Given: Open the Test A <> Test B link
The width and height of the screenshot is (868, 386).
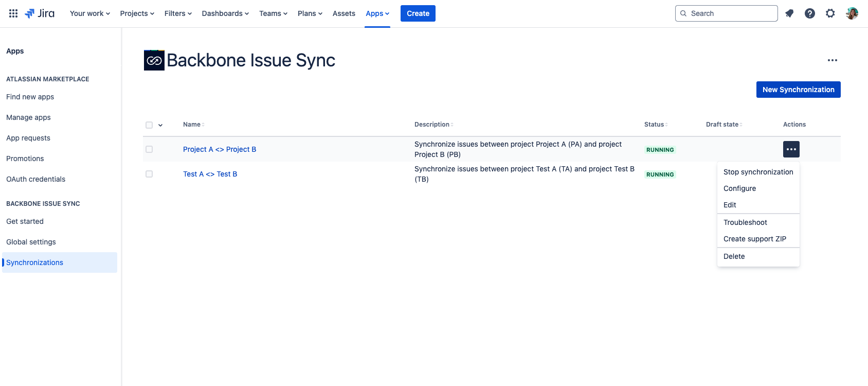Looking at the screenshot, I should tap(210, 174).
